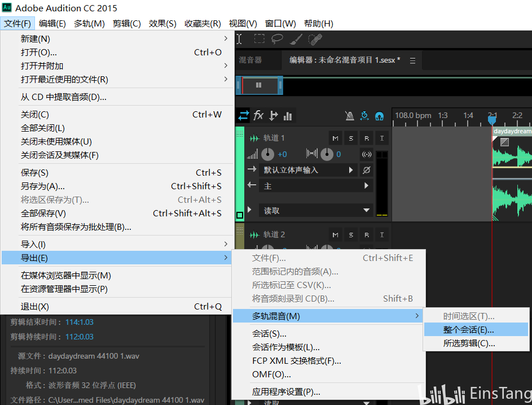
Task: Toggle Track 2 input monitoring (I)
Action: (382, 235)
